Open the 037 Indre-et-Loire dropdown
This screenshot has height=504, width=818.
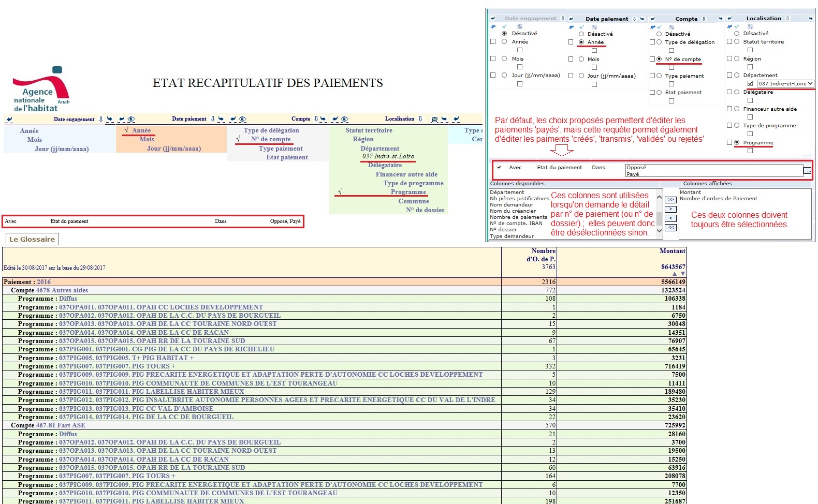tap(785, 83)
